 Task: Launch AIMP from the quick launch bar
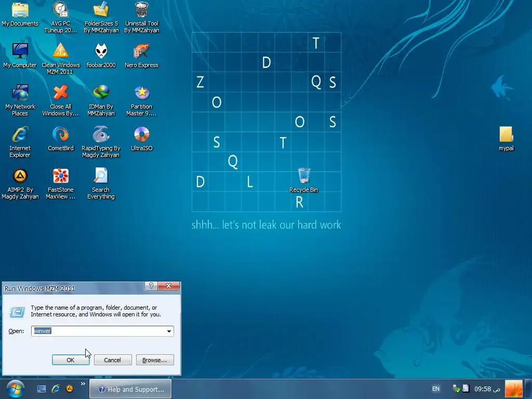pyautogui.click(x=70, y=389)
